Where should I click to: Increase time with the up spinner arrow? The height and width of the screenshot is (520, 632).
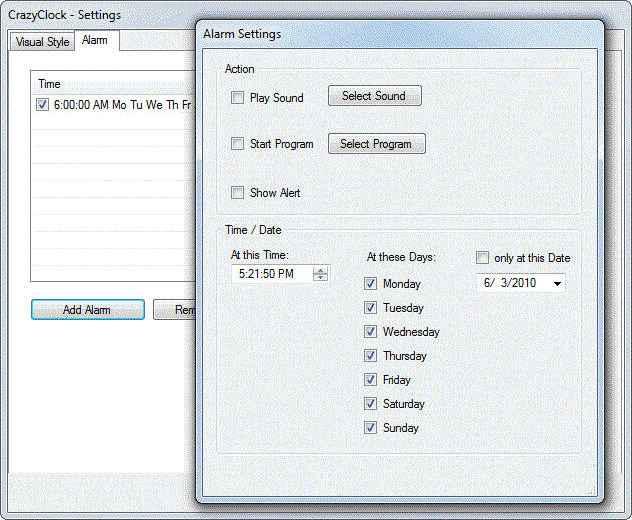[320, 269]
